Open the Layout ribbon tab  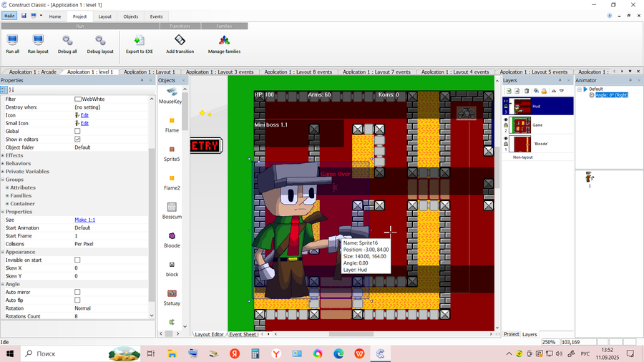click(x=104, y=16)
